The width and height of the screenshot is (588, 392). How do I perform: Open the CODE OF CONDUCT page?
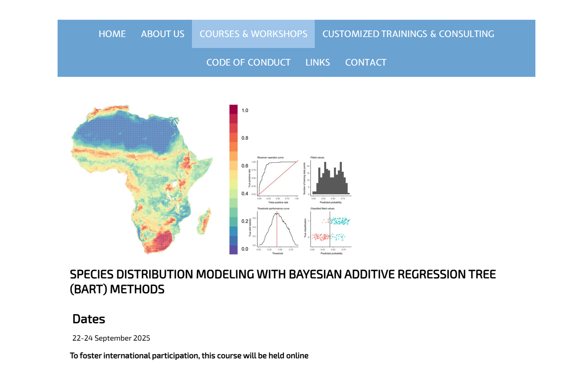point(248,62)
